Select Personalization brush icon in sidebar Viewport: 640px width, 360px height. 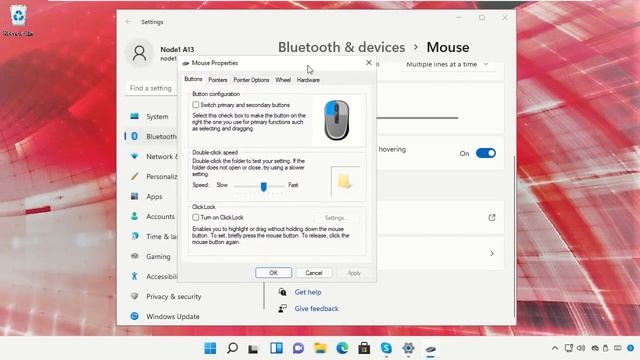point(134,176)
